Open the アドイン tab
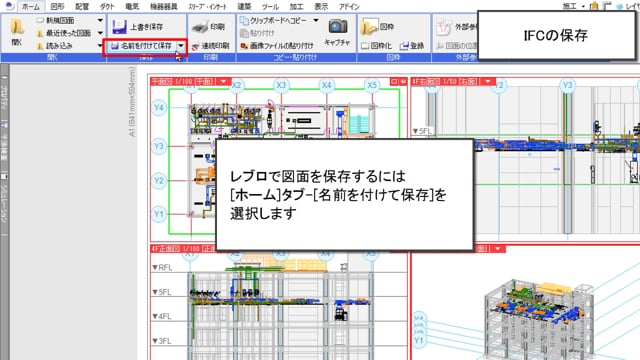 [x=349, y=7]
